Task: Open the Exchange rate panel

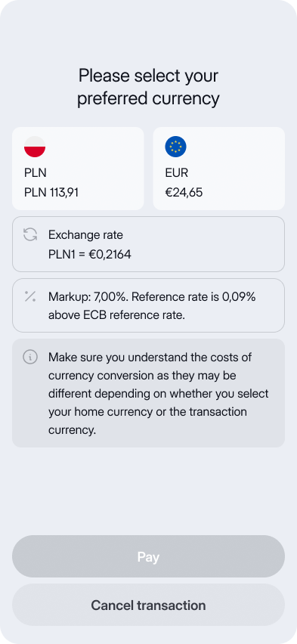Action: pyautogui.click(x=148, y=244)
